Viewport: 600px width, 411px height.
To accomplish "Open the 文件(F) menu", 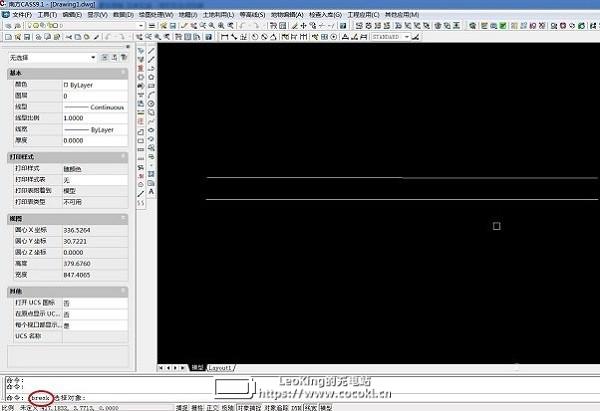I will click(21, 15).
